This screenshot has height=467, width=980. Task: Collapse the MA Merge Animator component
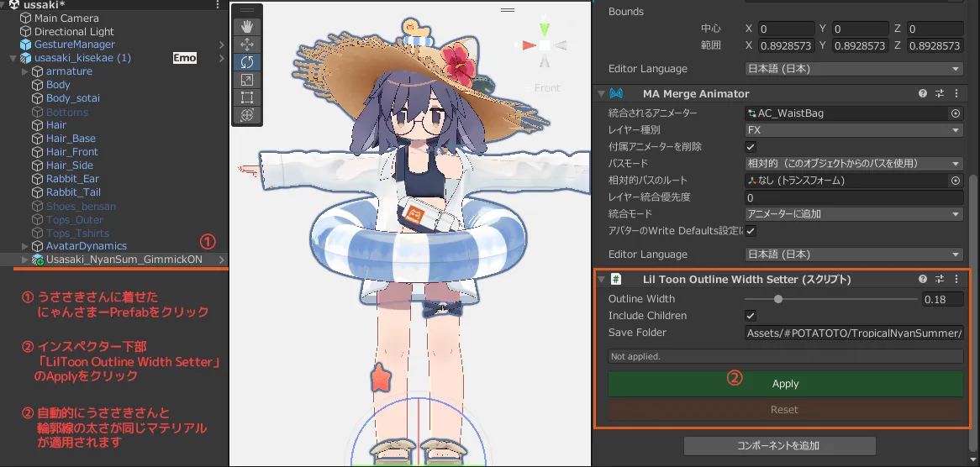[x=601, y=93]
